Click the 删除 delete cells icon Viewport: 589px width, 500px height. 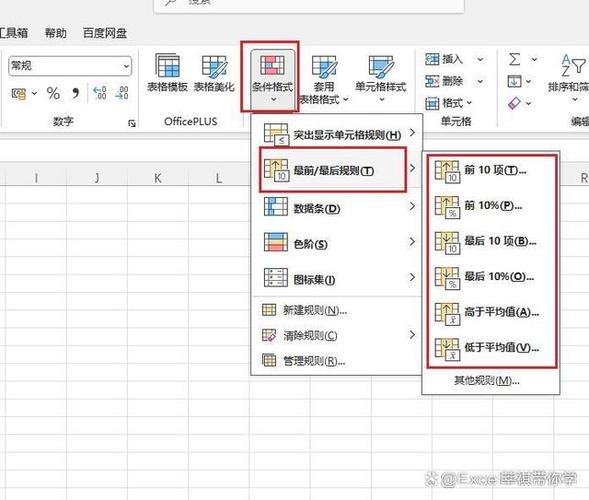pyautogui.click(x=432, y=81)
